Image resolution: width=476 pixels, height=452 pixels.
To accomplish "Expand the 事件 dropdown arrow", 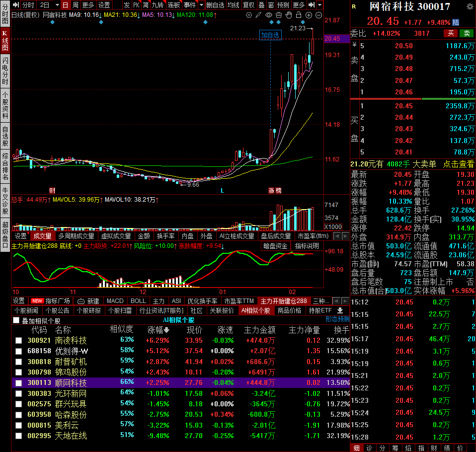I will [x=201, y=5].
